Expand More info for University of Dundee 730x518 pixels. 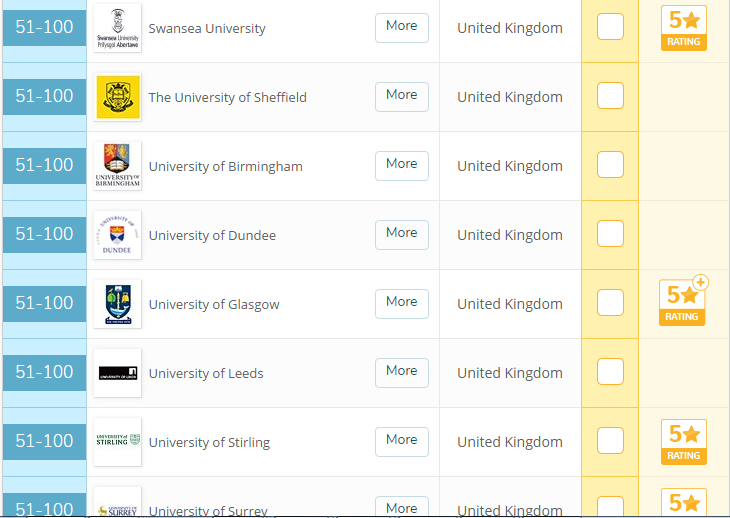401,234
